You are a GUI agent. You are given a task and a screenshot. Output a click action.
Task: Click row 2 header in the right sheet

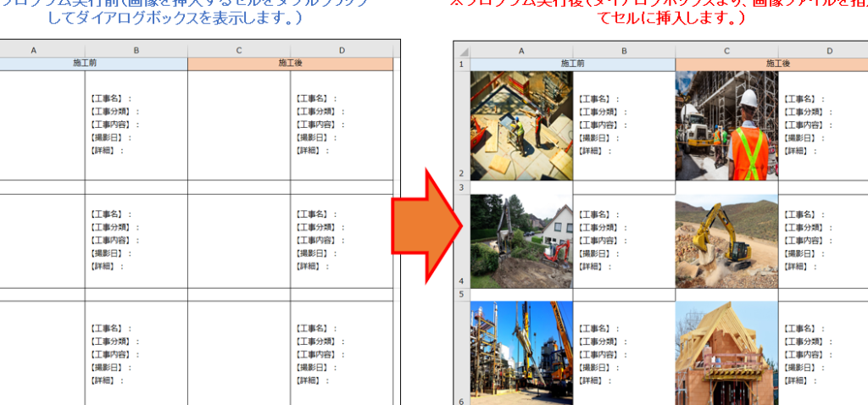point(462,171)
